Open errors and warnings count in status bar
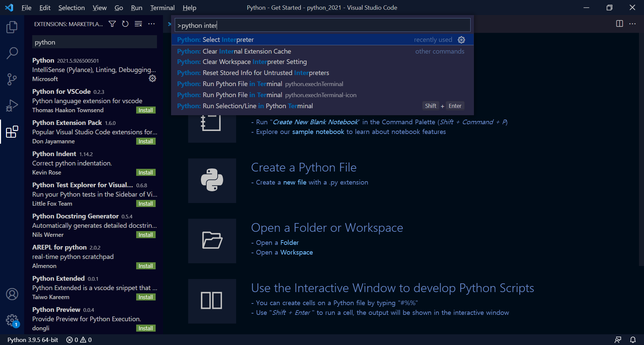The height and width of the screenshot is (345, 644). pyautogui.click(x=79, y=340)
